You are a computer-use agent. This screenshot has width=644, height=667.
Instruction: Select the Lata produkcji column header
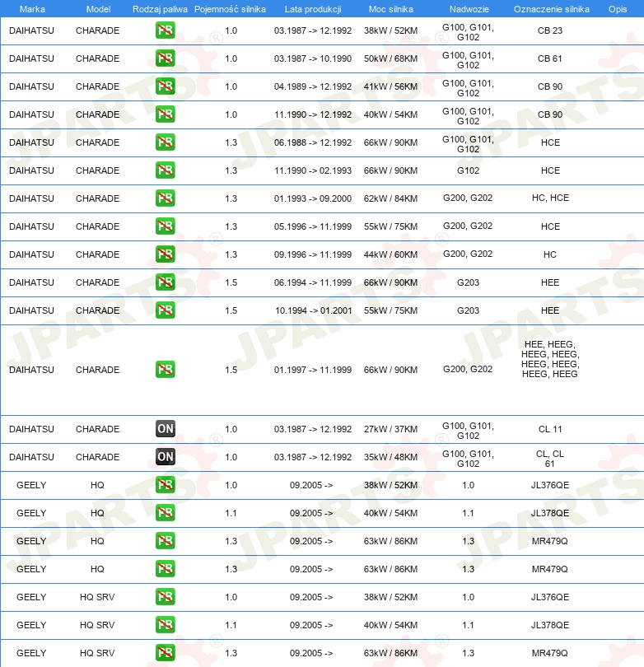point(313,8)
